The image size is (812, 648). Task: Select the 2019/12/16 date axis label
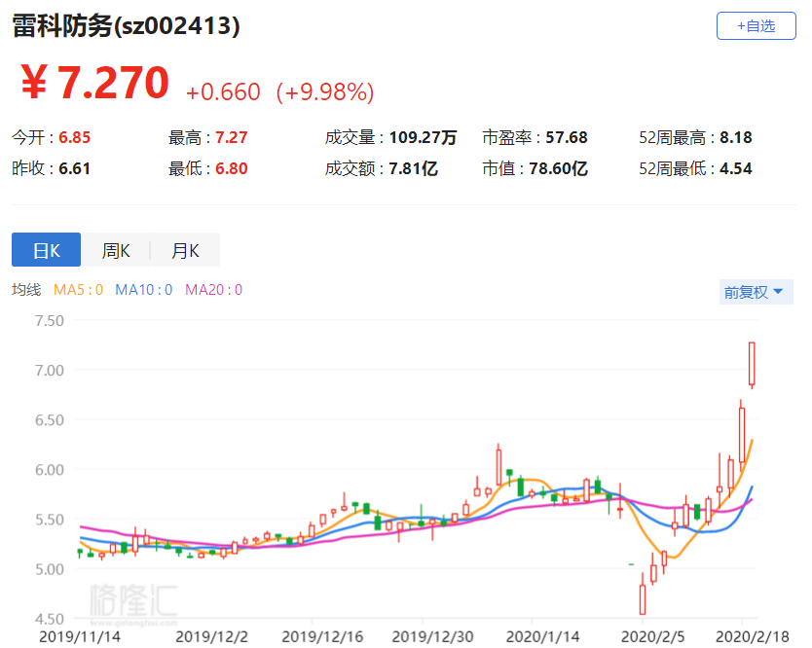[322, 636]
